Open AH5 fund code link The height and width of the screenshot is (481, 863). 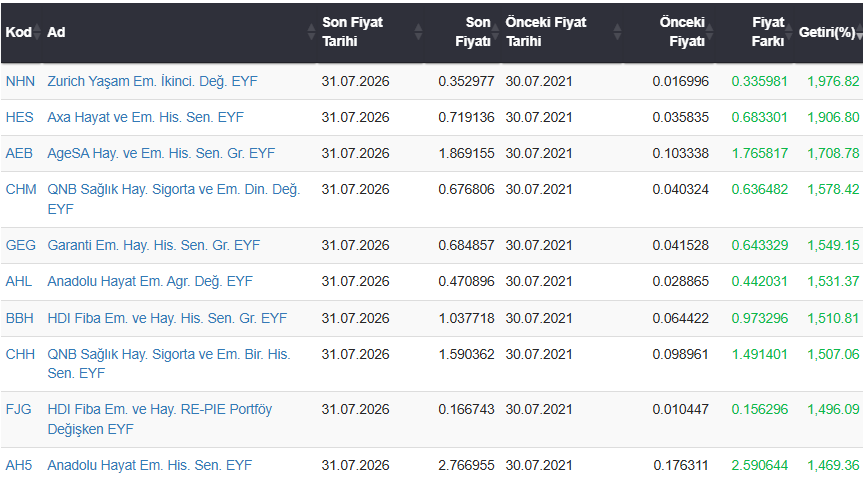(x=19, y=465)
